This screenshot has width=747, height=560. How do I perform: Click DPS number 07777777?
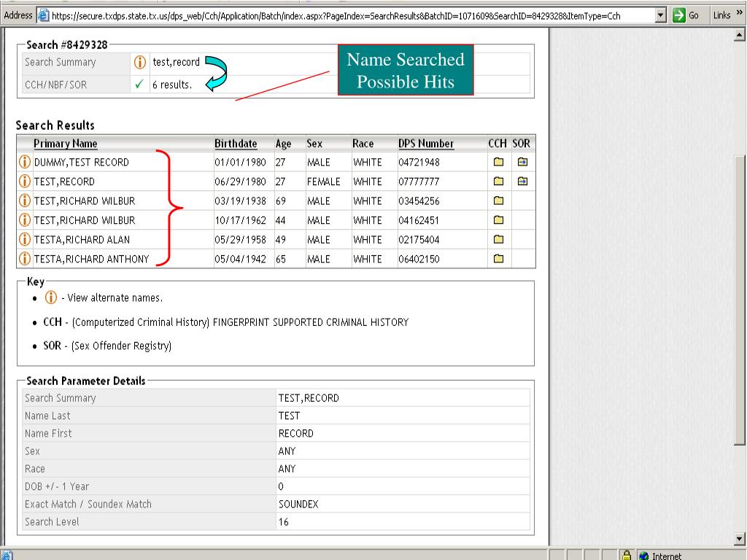419,182
